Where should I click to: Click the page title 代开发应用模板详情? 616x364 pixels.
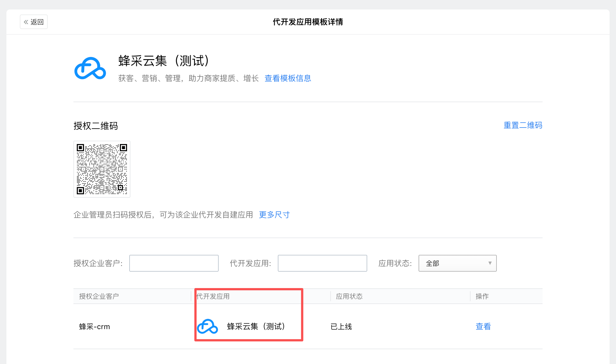[x=308, y=22]
